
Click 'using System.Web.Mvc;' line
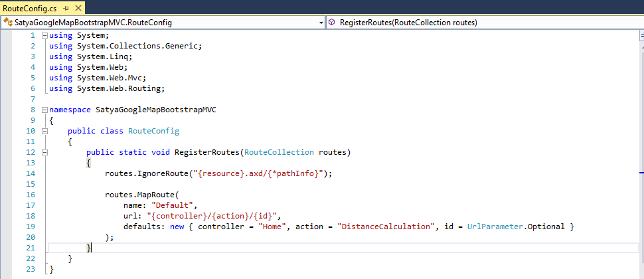(x=98, y=78)
